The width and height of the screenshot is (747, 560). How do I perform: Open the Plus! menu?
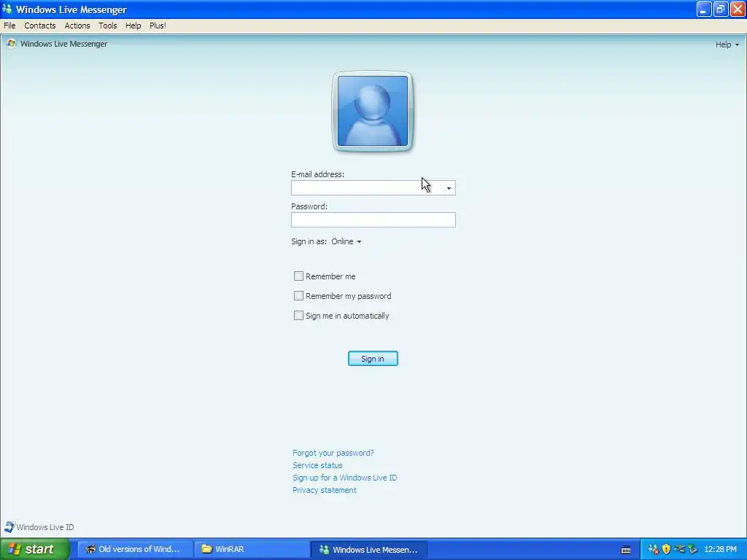158,26
